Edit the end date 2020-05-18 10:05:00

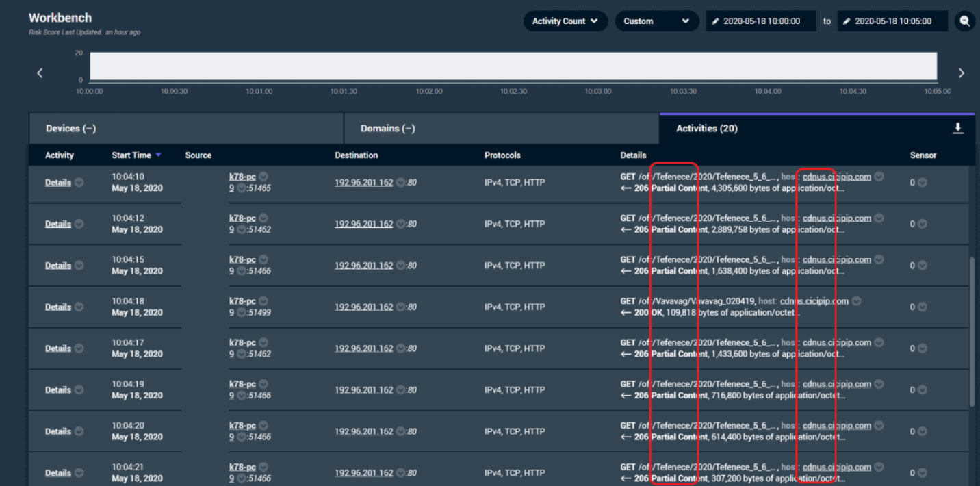[x=892, y=21]
